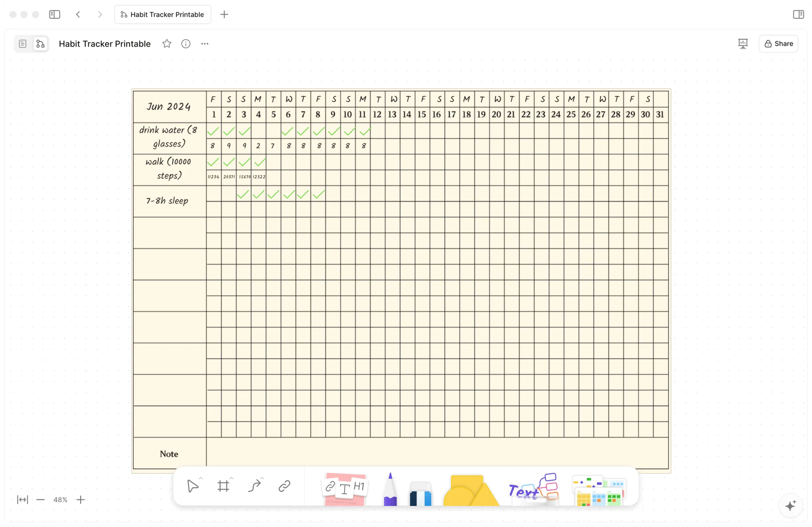The height and width of the screenshot is (527, 812).
Task: Zoom out with the minus button
Action: (x=41, y=500)
